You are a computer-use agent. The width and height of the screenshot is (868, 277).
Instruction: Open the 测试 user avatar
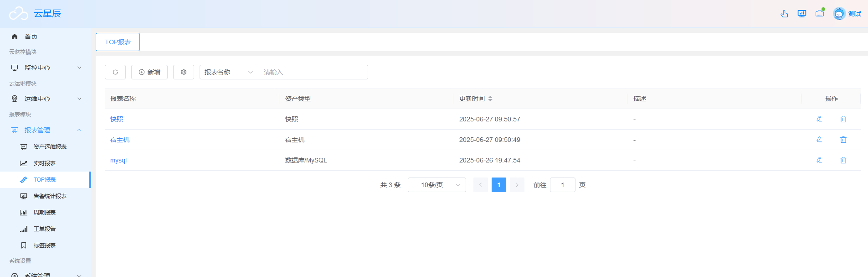click(x=839, y=14)
